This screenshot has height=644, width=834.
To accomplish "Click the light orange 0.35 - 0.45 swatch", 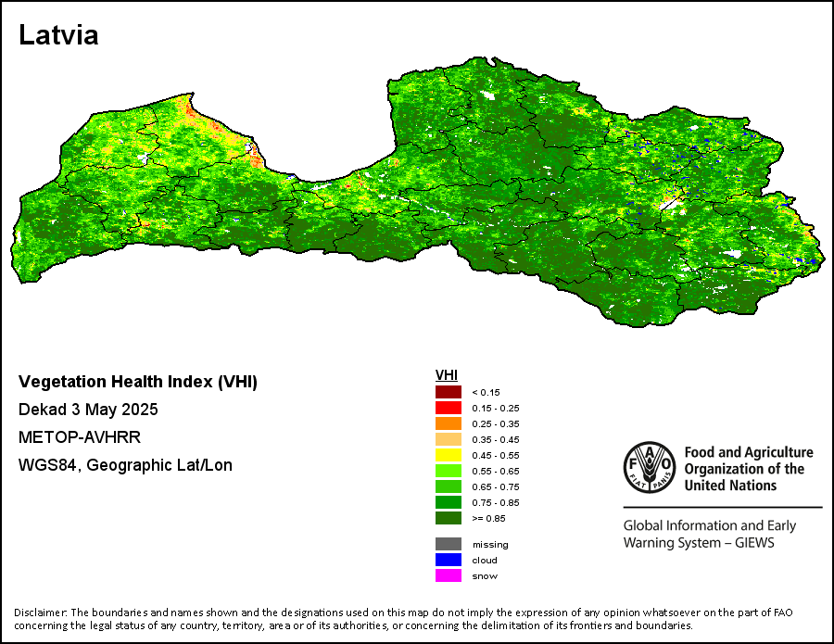I will point(449,439).
